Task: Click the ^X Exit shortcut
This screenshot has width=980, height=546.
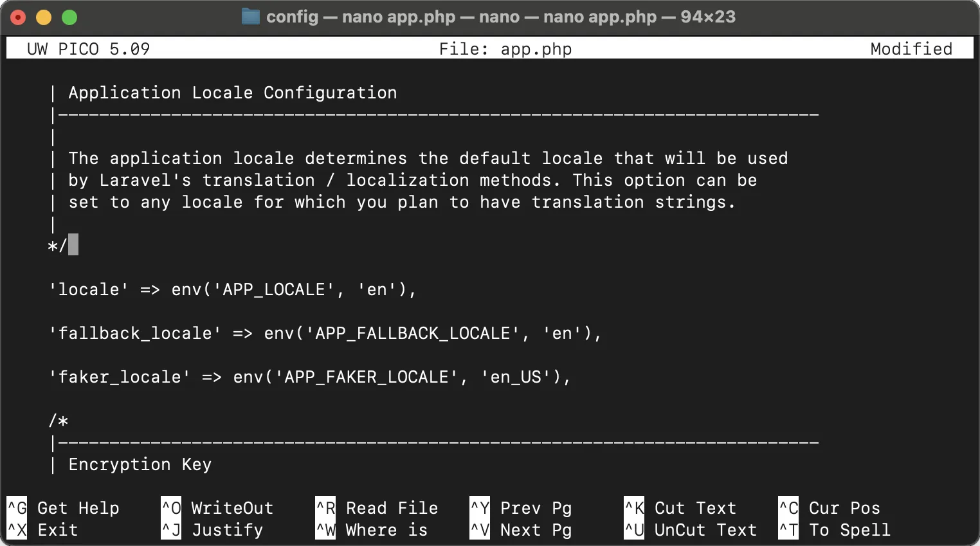Action: pyautogui.click(x=42, y=530)
